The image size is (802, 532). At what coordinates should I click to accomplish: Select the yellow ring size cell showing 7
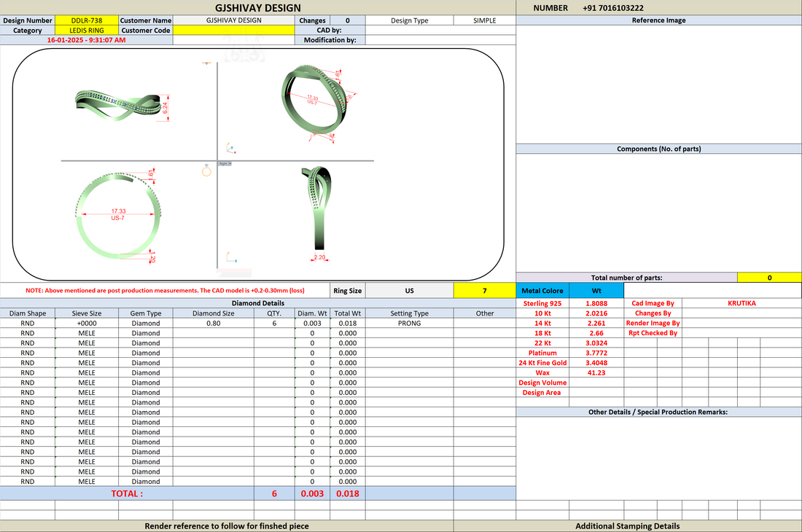(x=484, y=290)
